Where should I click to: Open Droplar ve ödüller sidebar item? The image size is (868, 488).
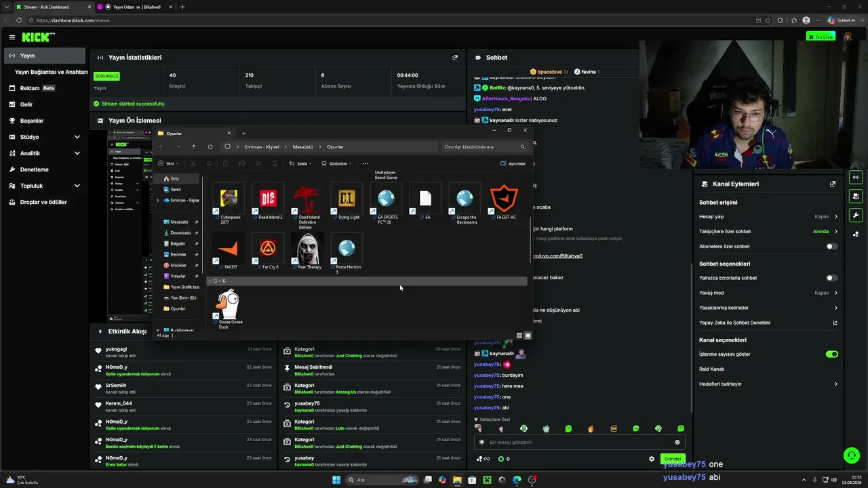(45, 202)
